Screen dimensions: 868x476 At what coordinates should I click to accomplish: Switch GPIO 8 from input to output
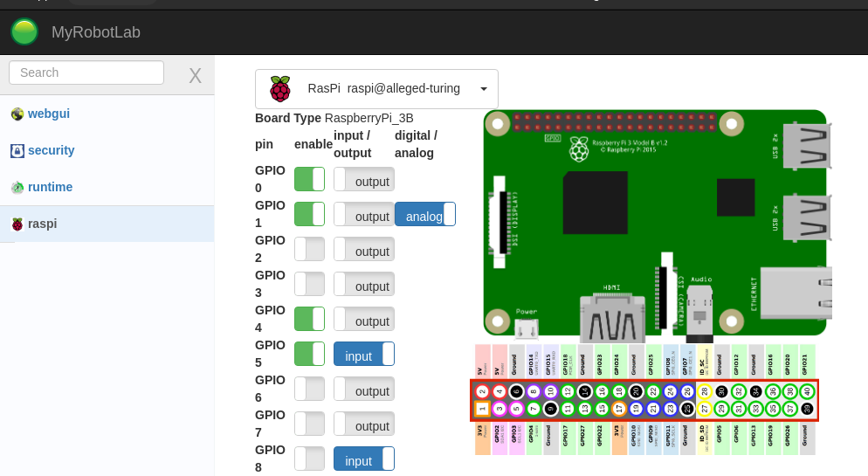point(364,459)
